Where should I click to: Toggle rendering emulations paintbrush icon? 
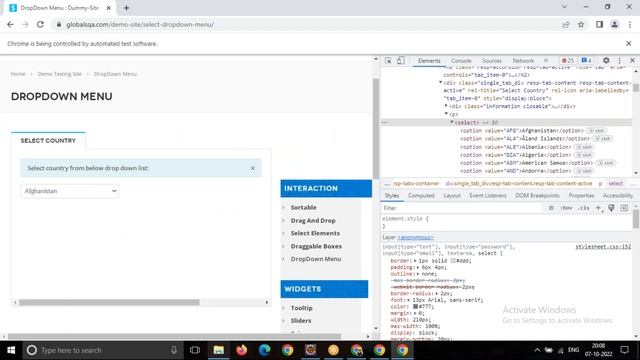click(x=611, y=208)
